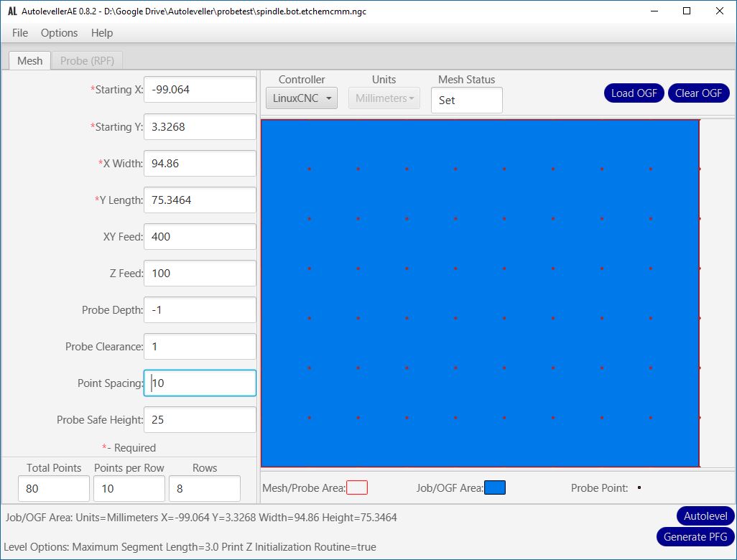Click the Autolevel button
This screenshot has width=737, height=560.
coord(705,516)
